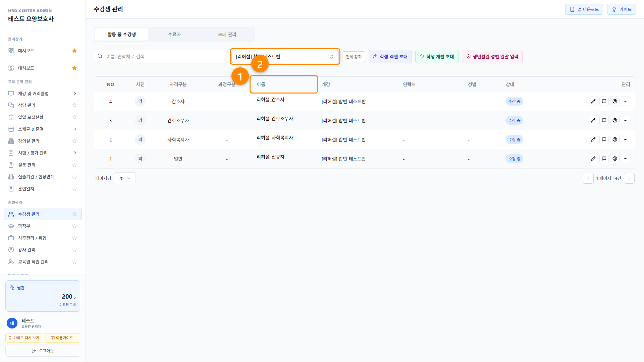The height and width of the screenshot is (362, 644).
Task: Click the 수강 중 status badge for 리허설_신규자
Action: (x=514, y=159)
